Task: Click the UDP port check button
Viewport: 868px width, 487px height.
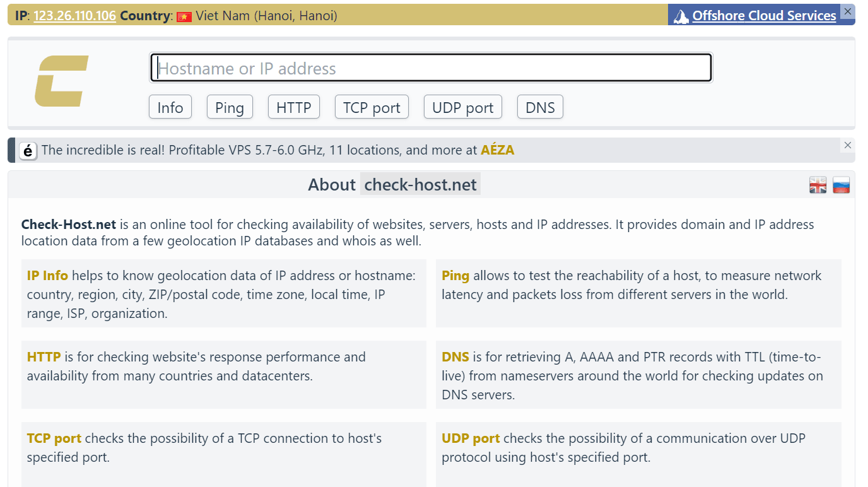Action: 463,107
